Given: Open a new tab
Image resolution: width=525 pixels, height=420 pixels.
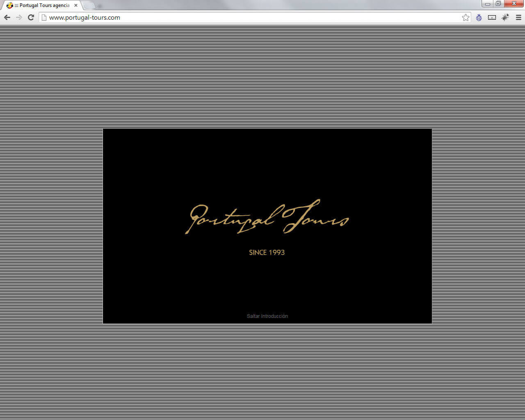Looking at the screenshot, I should (89, 6).
